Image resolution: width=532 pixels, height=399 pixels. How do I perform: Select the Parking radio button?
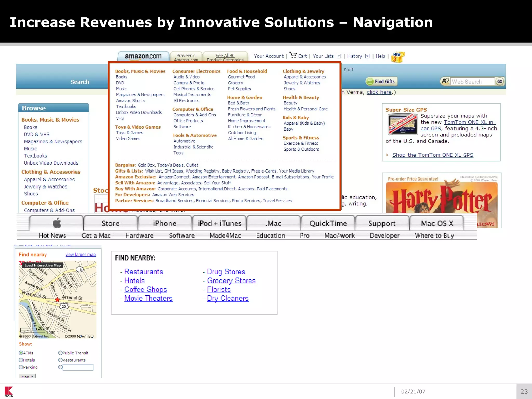(x=21, y=367)
